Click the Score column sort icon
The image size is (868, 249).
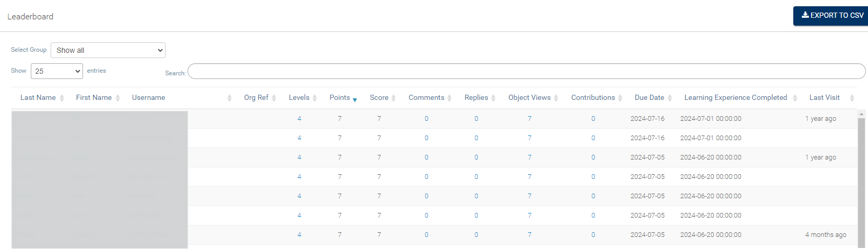(394, 98)
